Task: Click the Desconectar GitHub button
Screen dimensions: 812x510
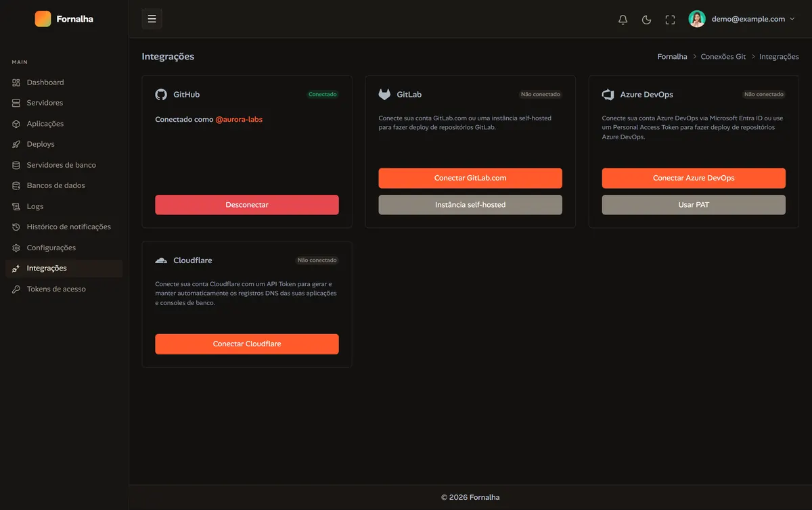Action: pos(247,205)
